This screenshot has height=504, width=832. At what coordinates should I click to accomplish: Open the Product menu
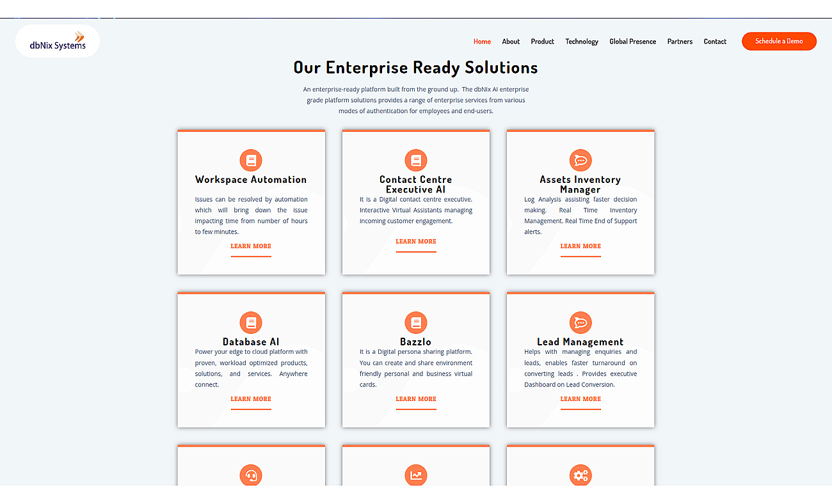(542, 42)
